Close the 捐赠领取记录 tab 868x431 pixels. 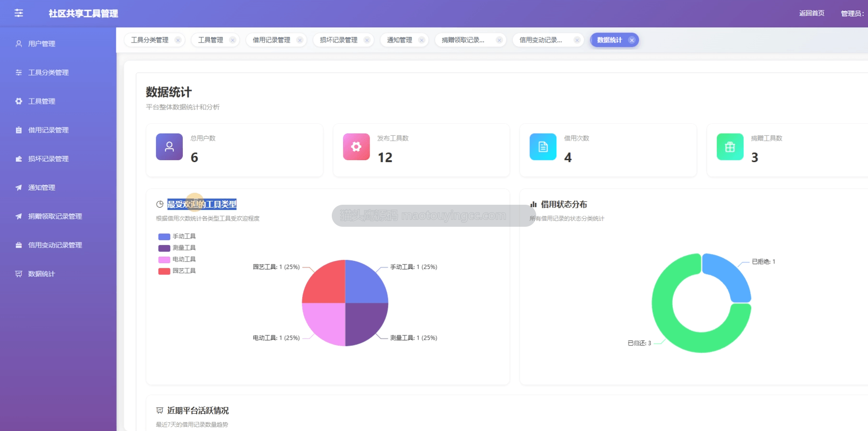(499, 40)
